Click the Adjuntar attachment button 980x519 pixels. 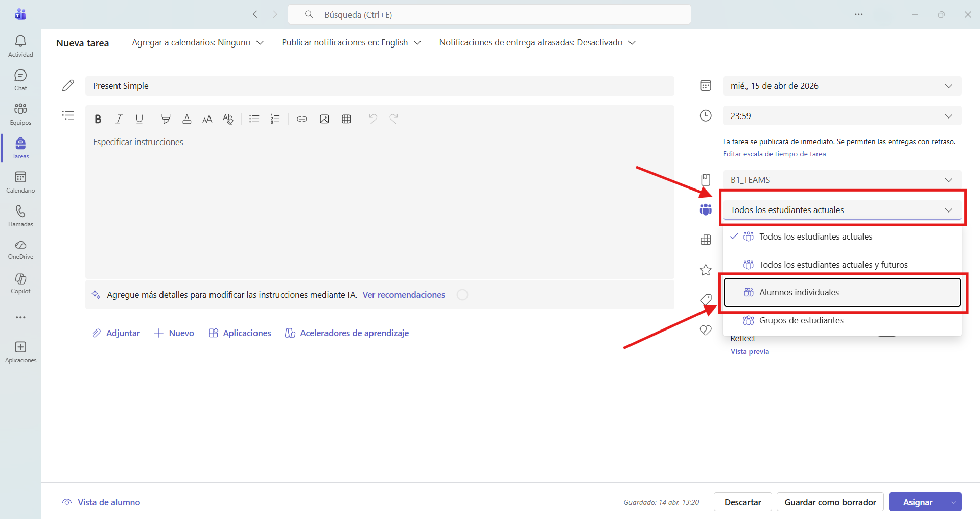116,333
